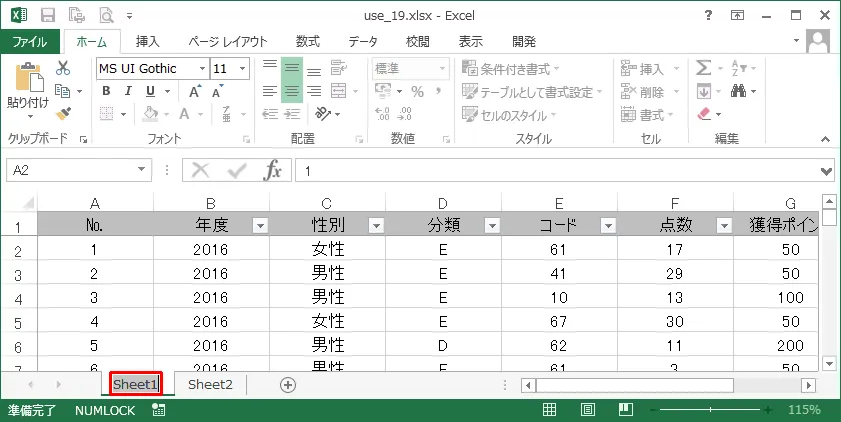
Task: Click the Decrease Indent icon
Action: pyautogui.click(x=270, y=114)
